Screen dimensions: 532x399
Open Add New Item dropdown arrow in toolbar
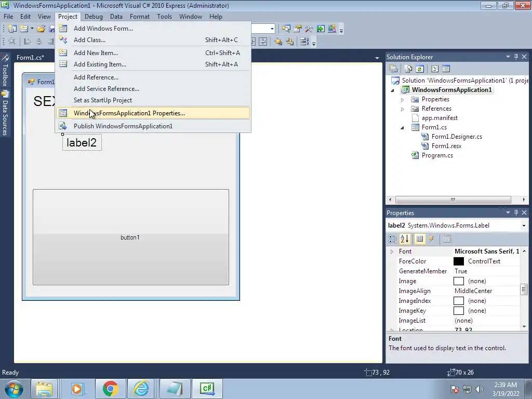point(32,29)
